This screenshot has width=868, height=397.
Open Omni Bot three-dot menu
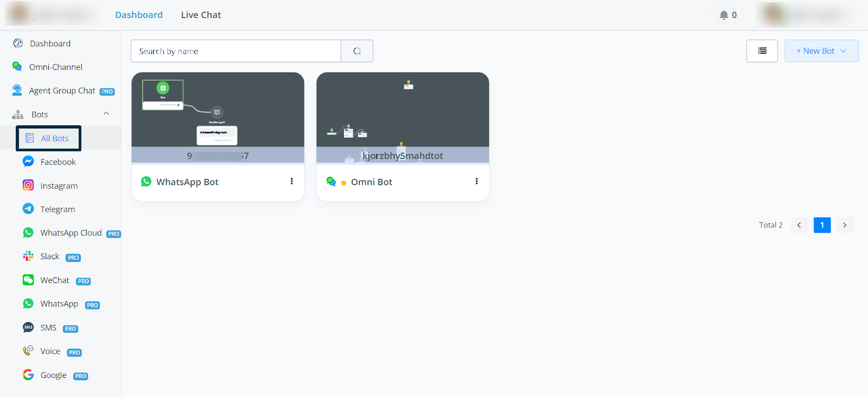click(477, 181)
